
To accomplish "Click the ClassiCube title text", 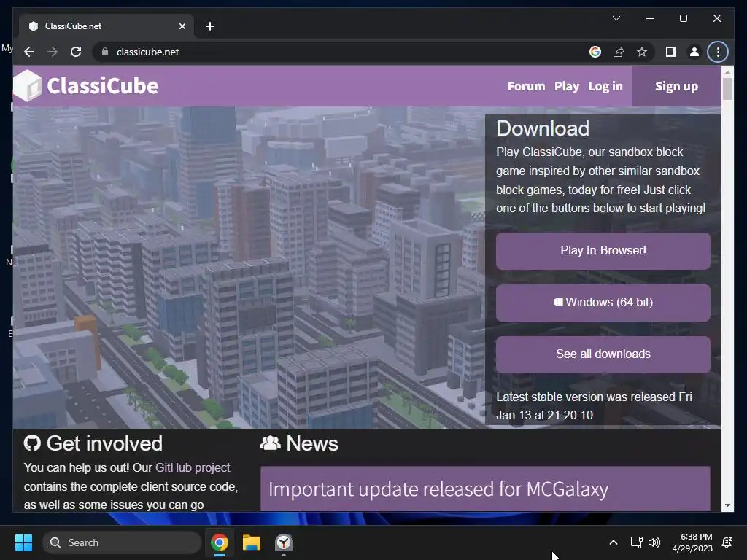I will (x=102, y=86).
